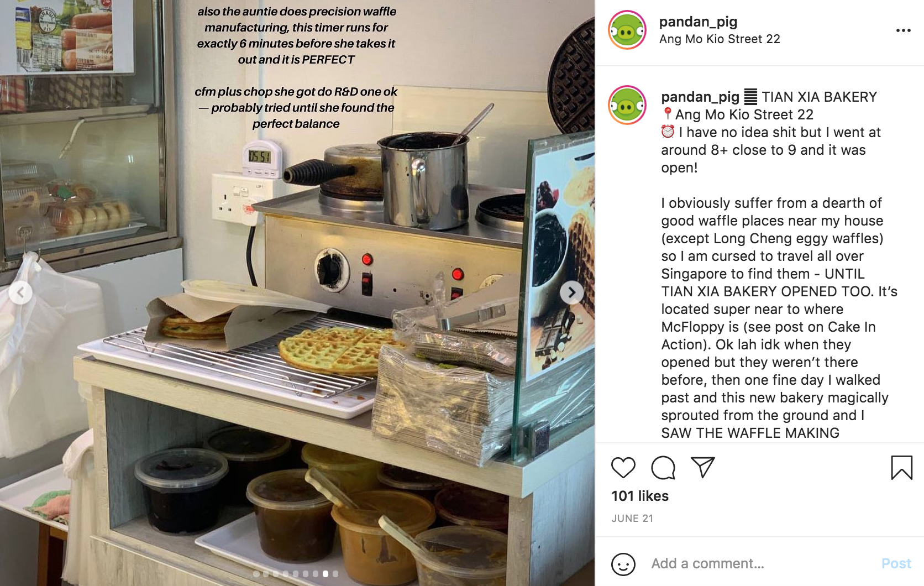Save the post with the bookmark icon
The width and height of the screenshot is (924, 586).
(901, 468)
